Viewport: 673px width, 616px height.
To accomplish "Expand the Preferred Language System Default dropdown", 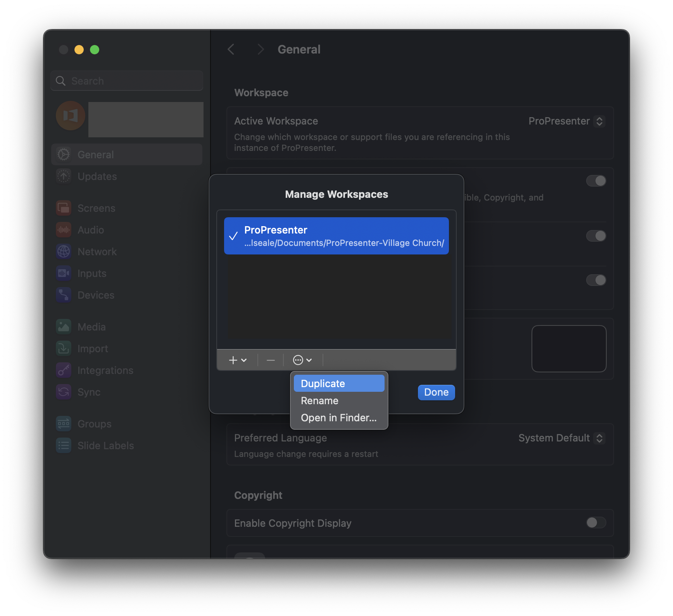I will (x=561, y=438).
